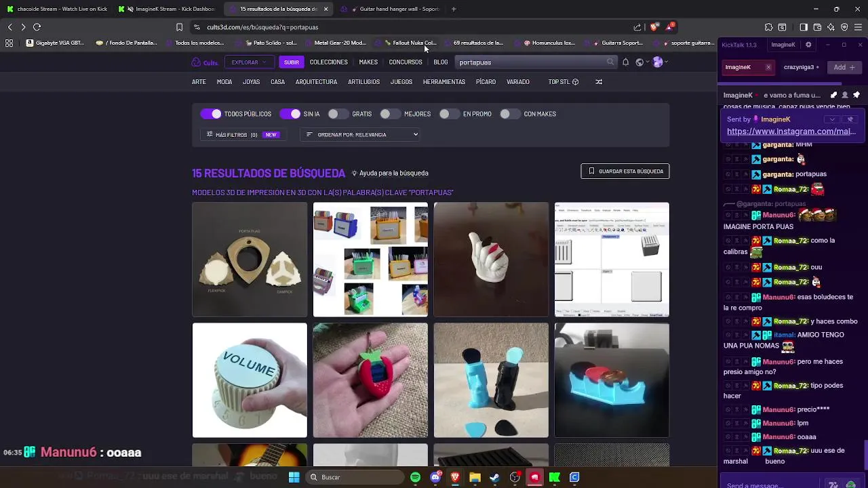
Task: Open the user avatar account dropdown
Action: 660,62
